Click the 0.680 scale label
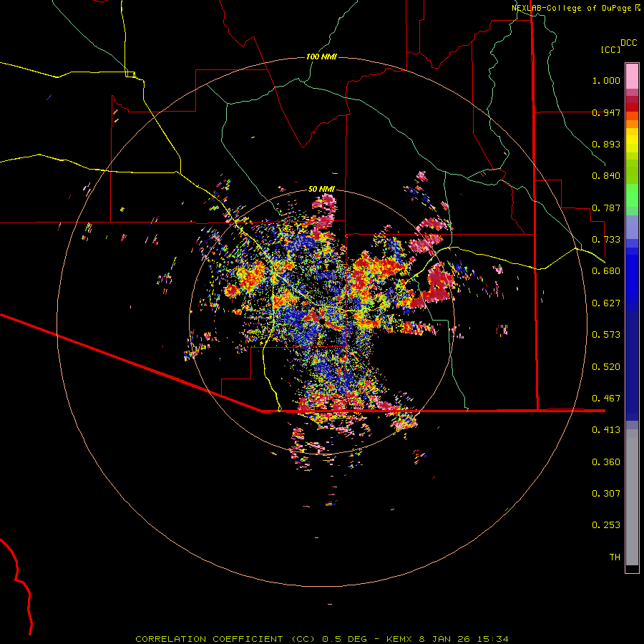 (x=606, y=271)
